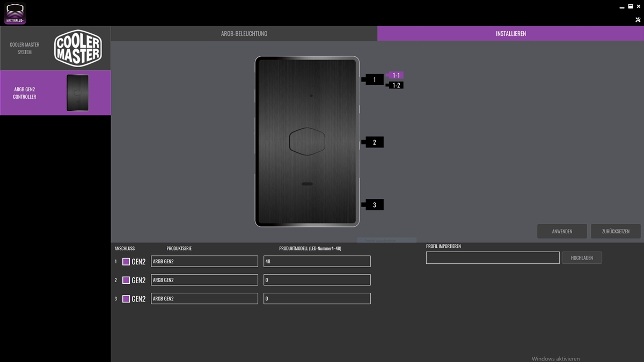Open Produktserie field for port 2

click(x=204, y=280)
